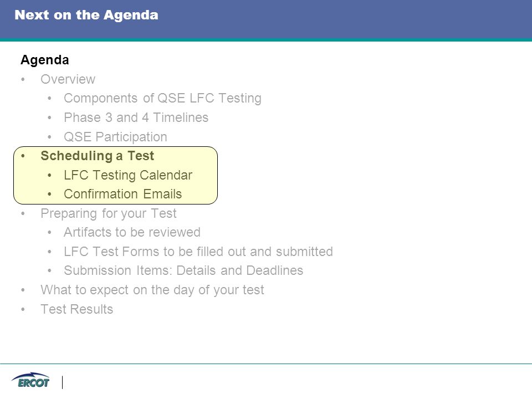Select 'Submission Items: Details and Deadlines'
The image size is (532, 399).
point(183,271)
